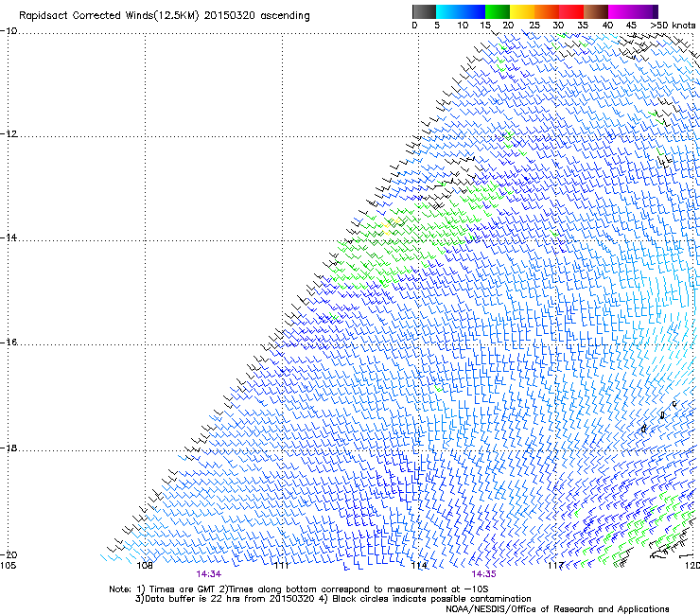The image size is (700, 615).
Task: Click the '114' longitude axis label
Action: point(419,566)
